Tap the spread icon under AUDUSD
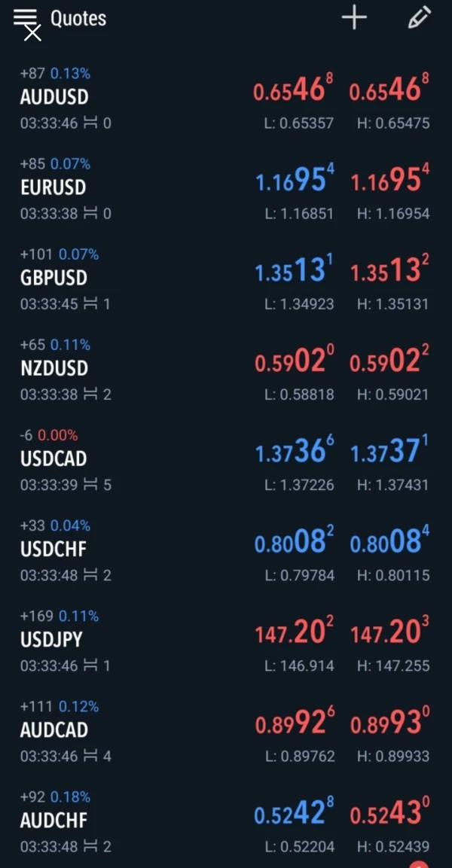This screenshot has width=452, height=868. 90,123
